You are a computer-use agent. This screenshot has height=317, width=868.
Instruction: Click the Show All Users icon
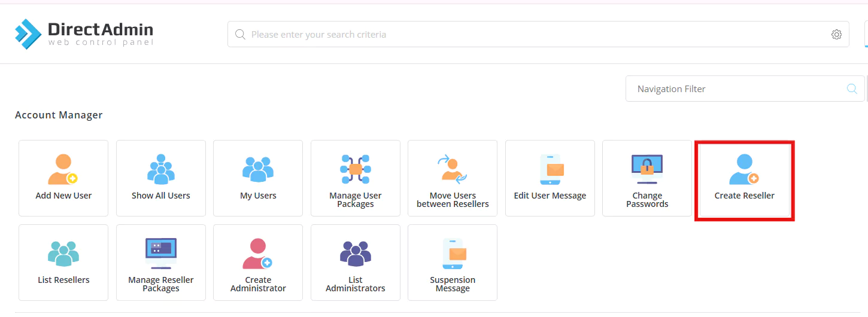(x=160, y=169)
